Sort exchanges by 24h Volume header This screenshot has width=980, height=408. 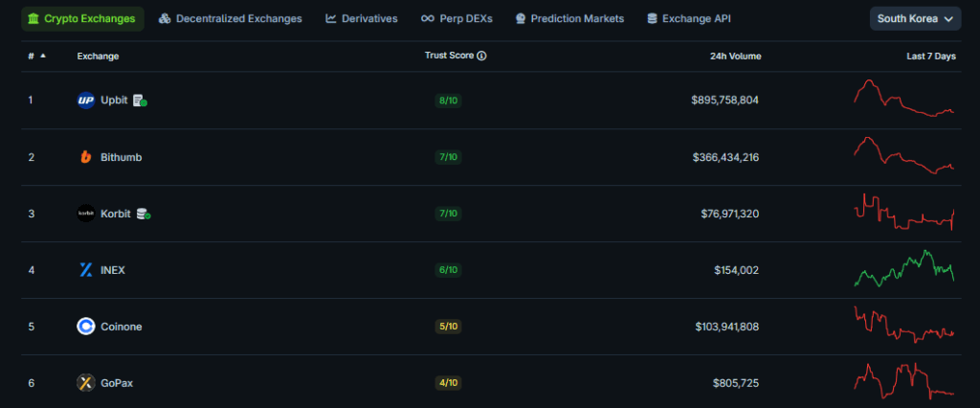click(735, 57)
